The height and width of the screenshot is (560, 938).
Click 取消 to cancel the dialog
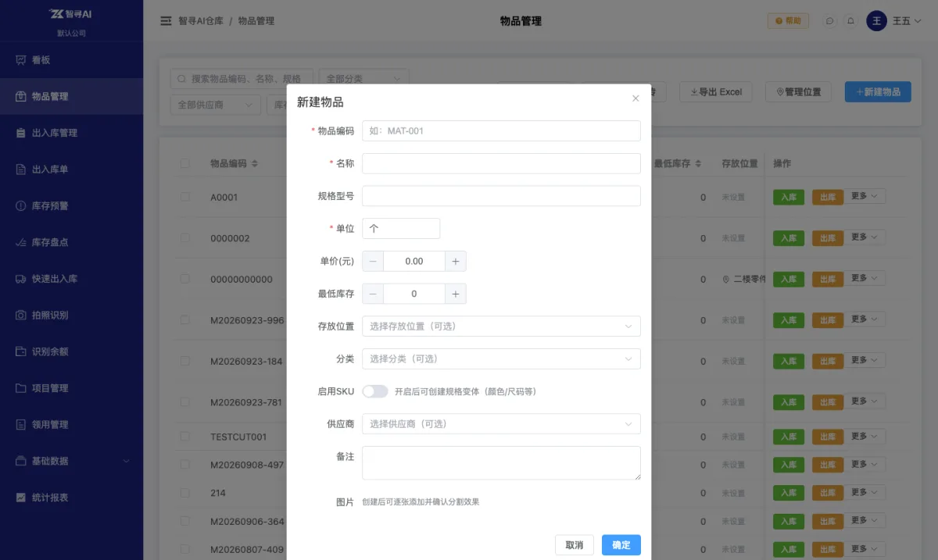[x=575, y=545]
